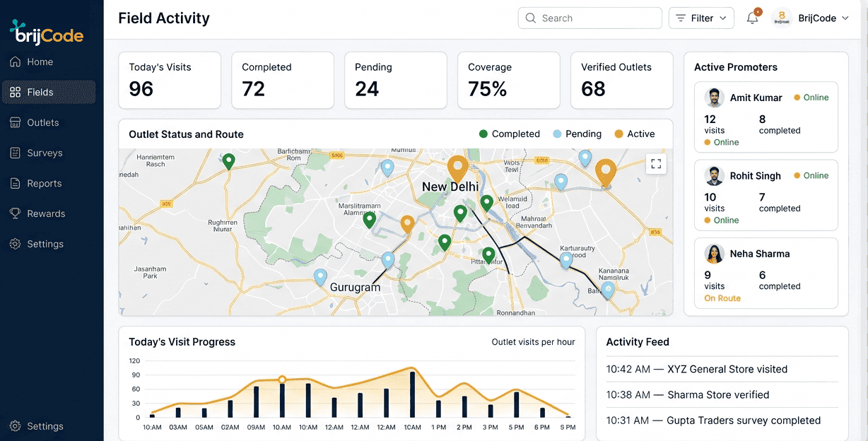Click the highlighted point on the progress line
This screenshot has width=868, height=441.
(x=282, y=380)
